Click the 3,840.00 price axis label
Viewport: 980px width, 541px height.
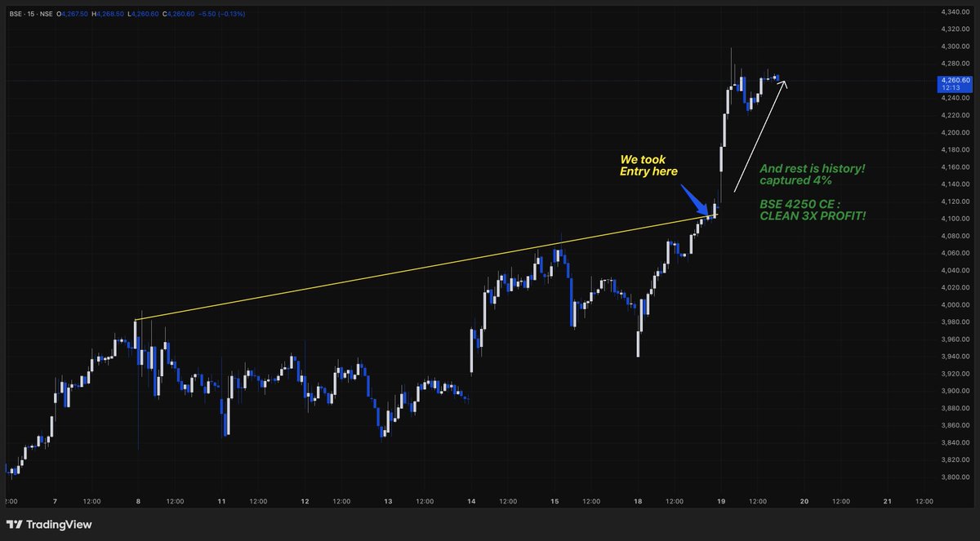(x=954, y=442)
